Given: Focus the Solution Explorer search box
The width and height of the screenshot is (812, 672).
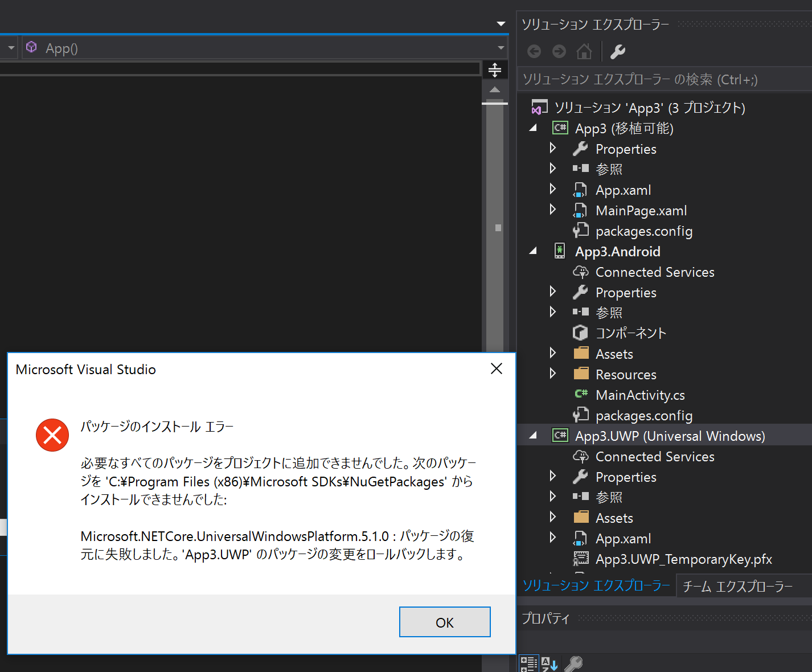Looking at the screenshot, I should [664, 79].
